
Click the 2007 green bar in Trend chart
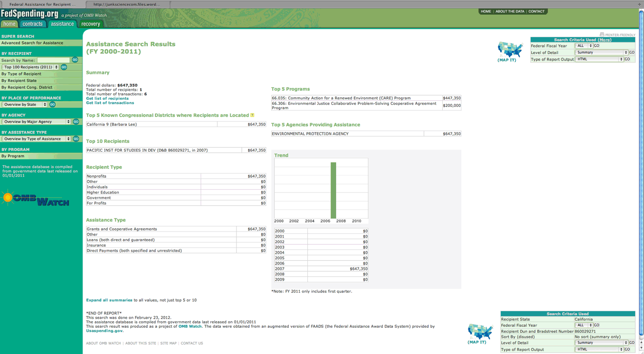334,190
